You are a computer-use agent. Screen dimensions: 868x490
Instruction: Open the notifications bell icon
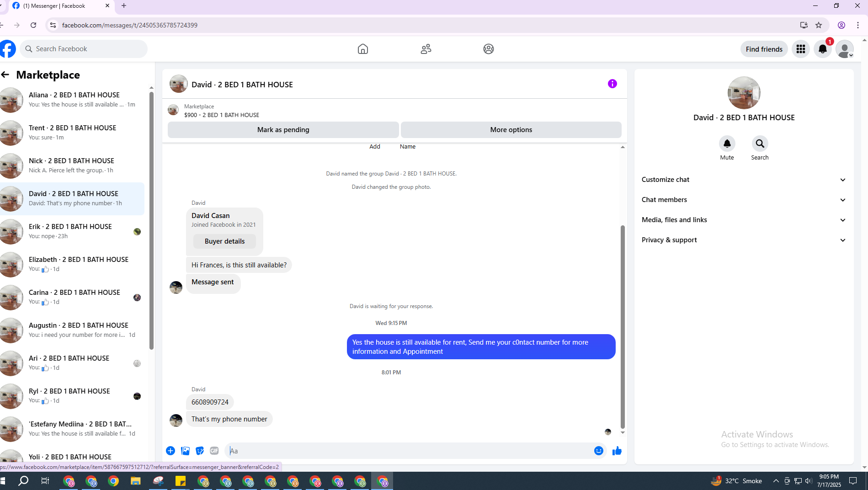(823, 49)
